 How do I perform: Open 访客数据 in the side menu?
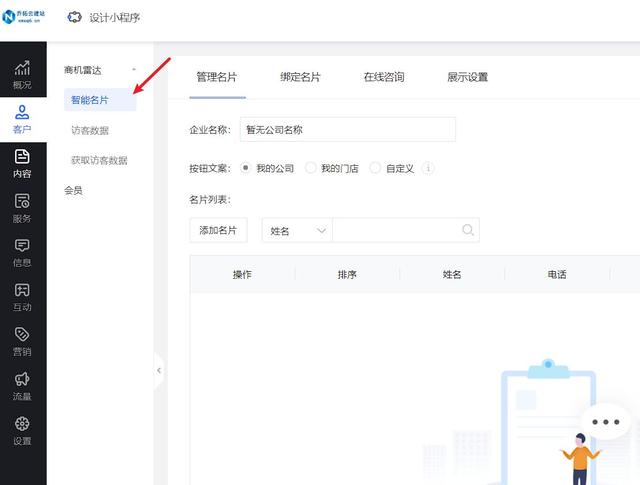tap(90, 130)
